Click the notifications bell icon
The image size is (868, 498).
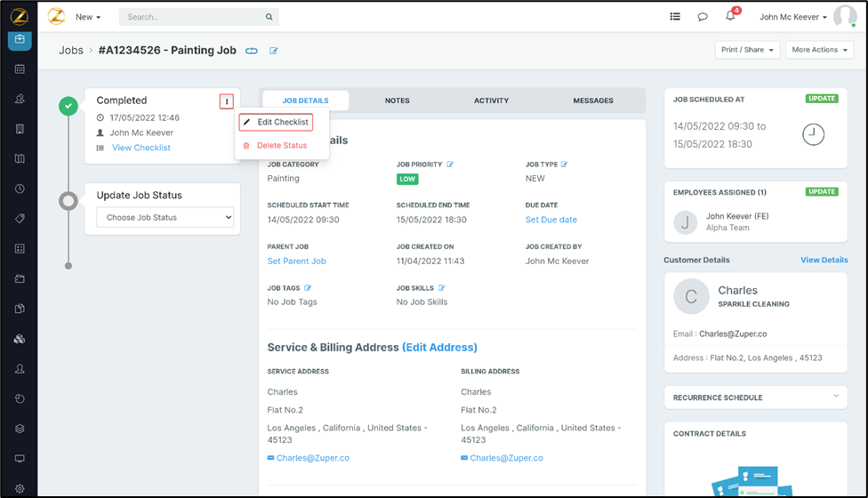(x=730, y=17)
